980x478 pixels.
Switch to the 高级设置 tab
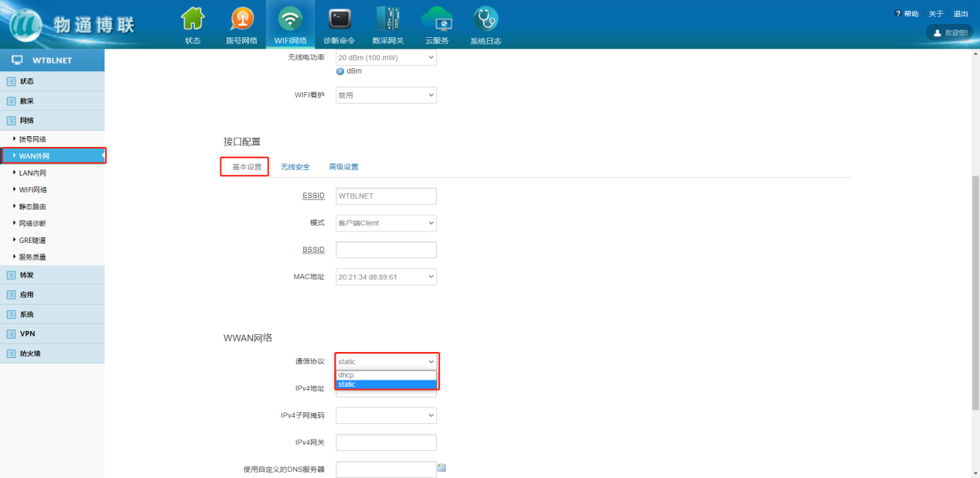343,167
